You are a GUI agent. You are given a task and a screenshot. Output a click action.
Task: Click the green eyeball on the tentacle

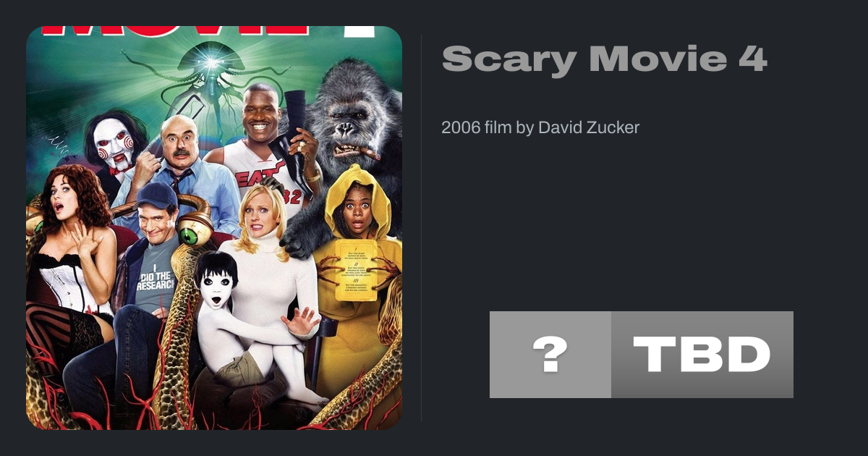point(189,233)
